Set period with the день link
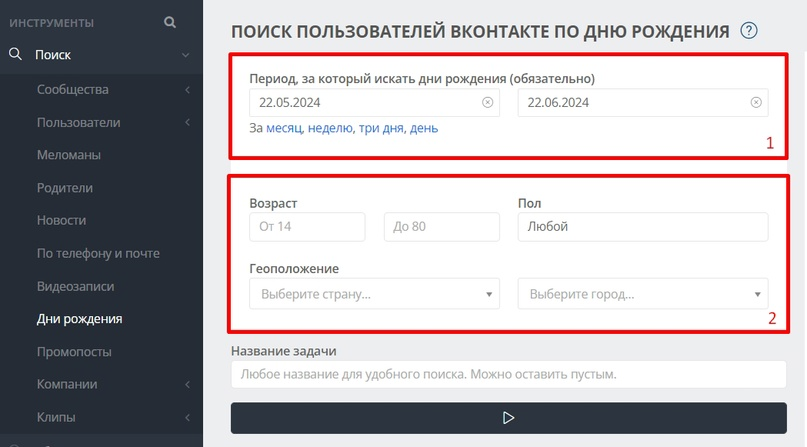The height and width of the screenshot is (447, 807). 424,128
